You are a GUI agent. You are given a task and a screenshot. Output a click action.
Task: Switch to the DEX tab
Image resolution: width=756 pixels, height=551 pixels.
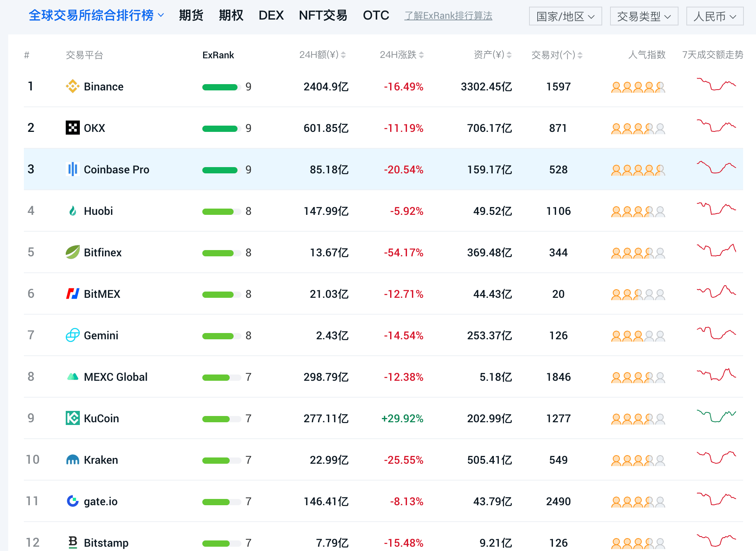tap(271, 15)
